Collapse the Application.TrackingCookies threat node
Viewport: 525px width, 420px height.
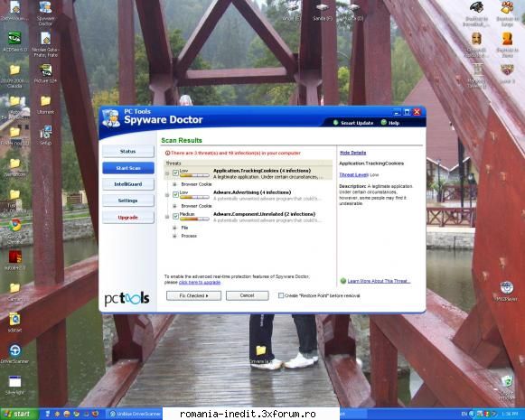(167, 173)
